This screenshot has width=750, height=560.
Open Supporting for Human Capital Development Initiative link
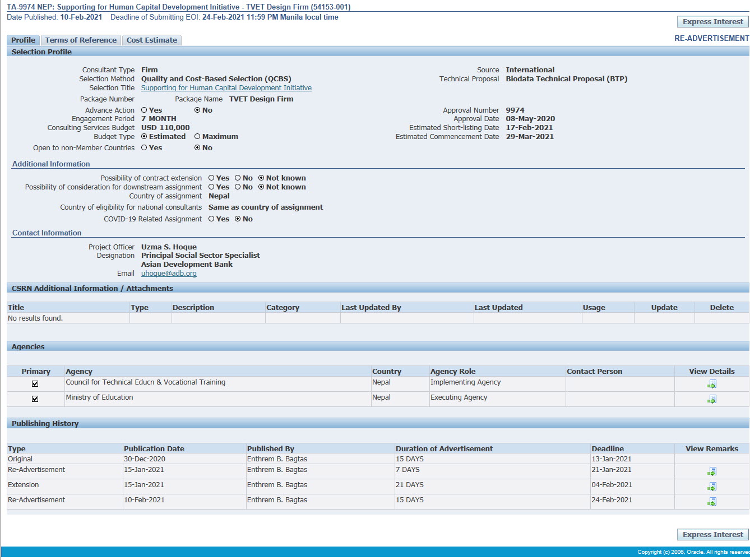tap(226, 88)
